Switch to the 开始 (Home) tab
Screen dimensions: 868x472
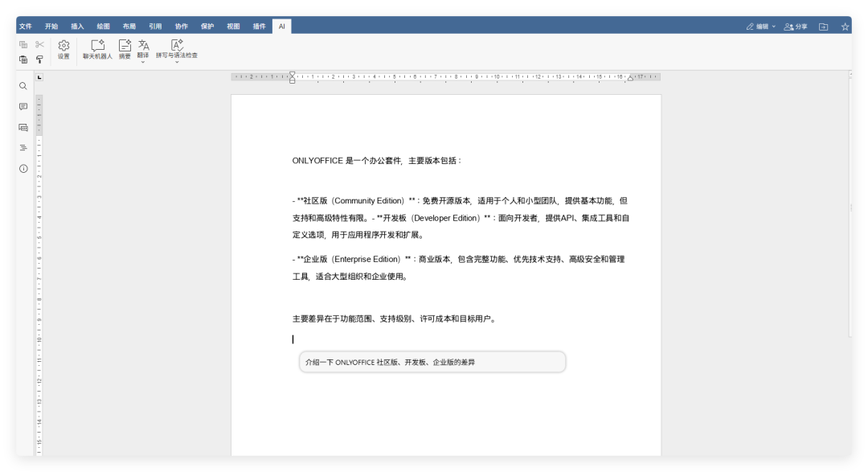(x=51, y=26)
